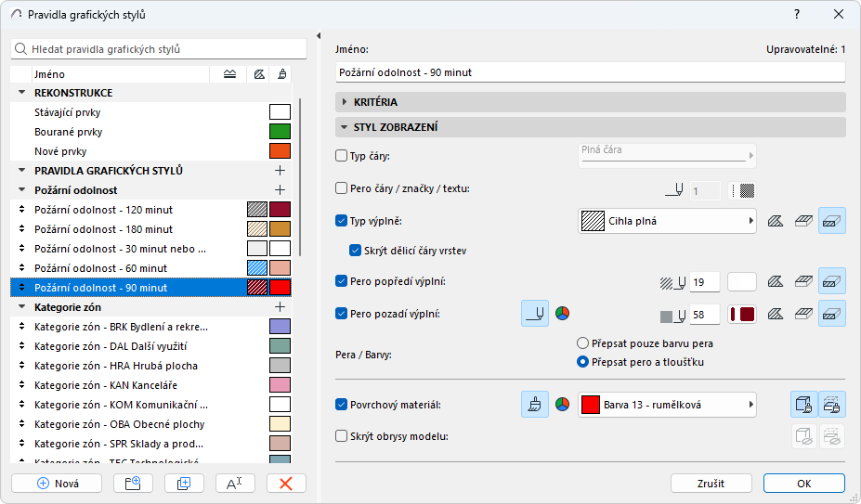
Task: Click the drafting fill icon in Typ výplně row
Action: click(x=804, y=221)
